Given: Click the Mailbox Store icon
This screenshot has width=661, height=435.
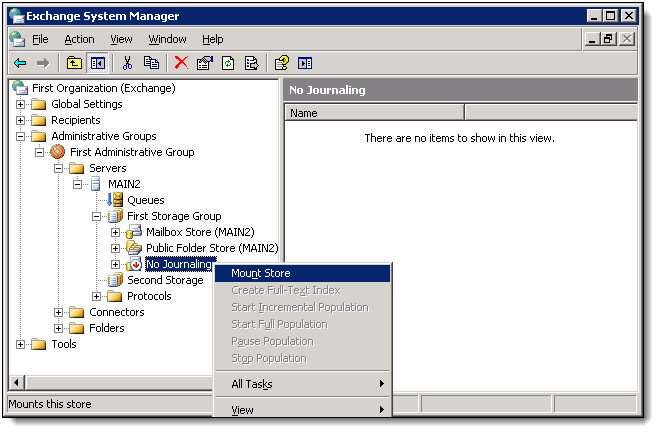Looking at the screenshot, I should (x=134, y=231).
